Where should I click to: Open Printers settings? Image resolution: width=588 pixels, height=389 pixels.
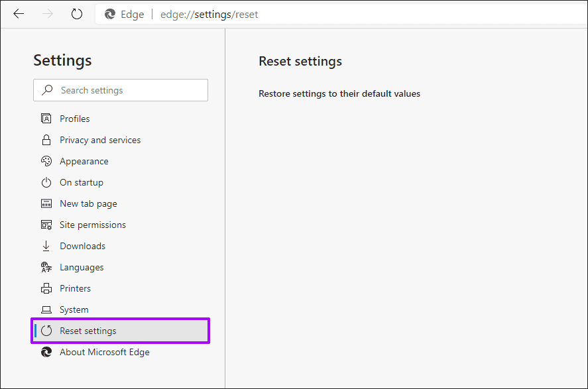(x=75, y=288)
